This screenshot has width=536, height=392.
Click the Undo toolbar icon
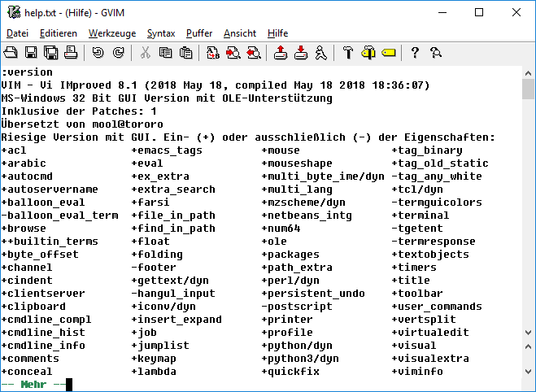coord(98,53)
